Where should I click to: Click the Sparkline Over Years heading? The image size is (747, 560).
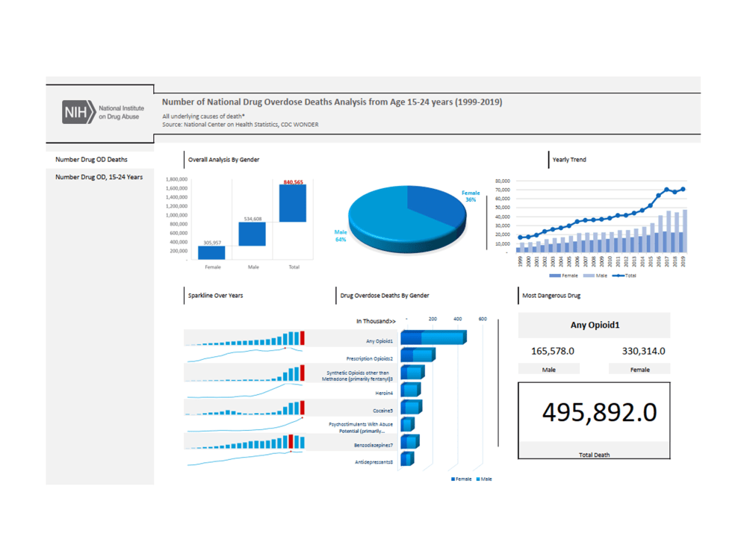pos(215,296)
